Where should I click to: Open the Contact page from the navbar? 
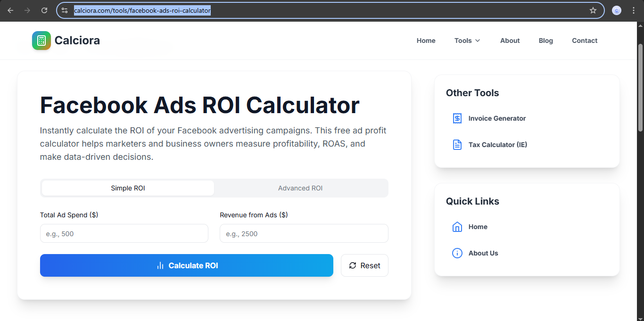pos(585,41)
